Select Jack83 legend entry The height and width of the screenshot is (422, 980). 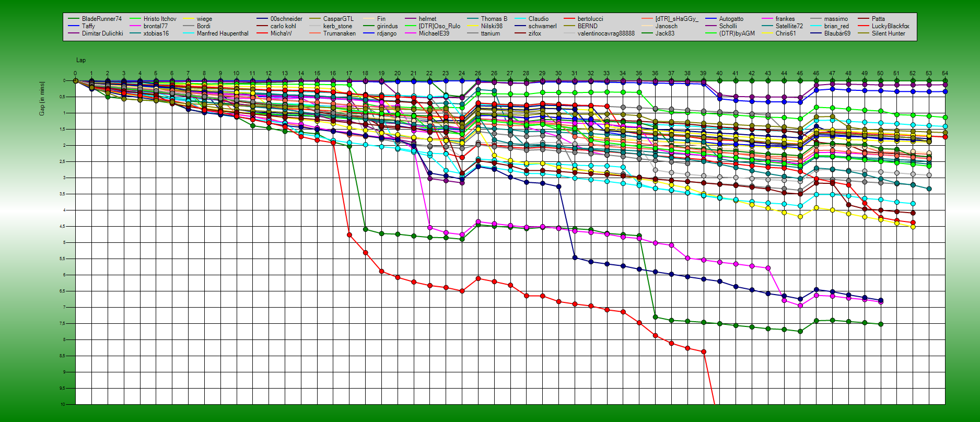pyautogui.click(x=665, y=33)
